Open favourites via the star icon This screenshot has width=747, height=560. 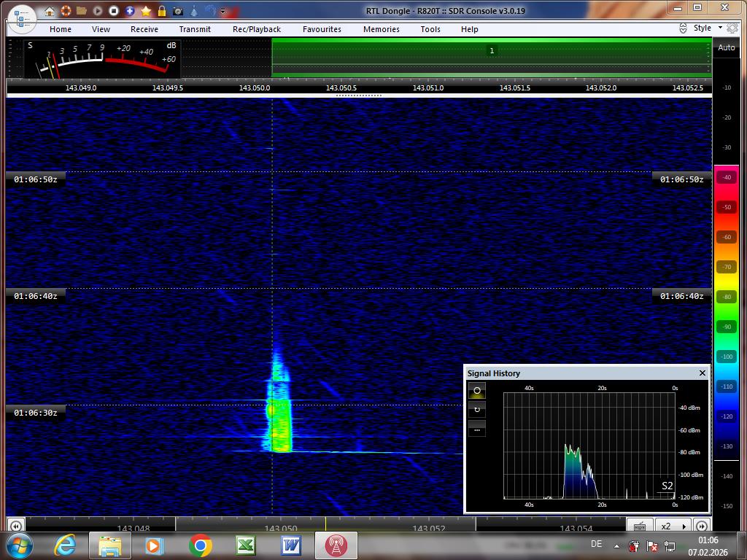click(x=146, y=11)
